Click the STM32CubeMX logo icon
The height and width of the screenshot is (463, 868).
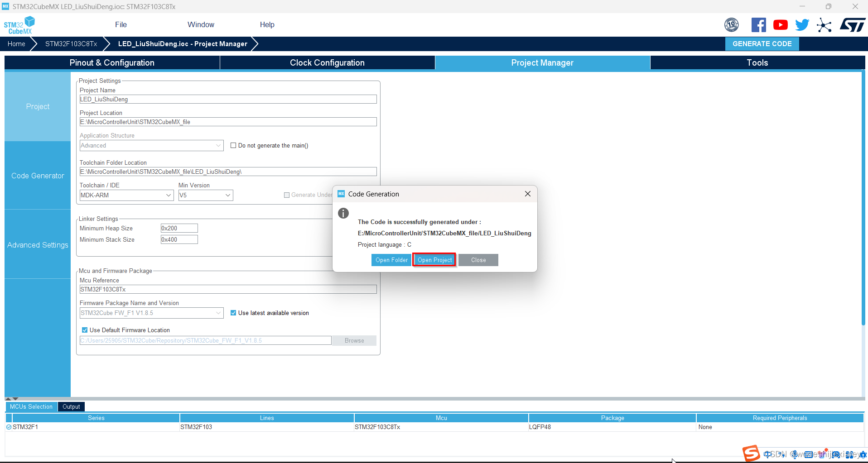(19, 25)
